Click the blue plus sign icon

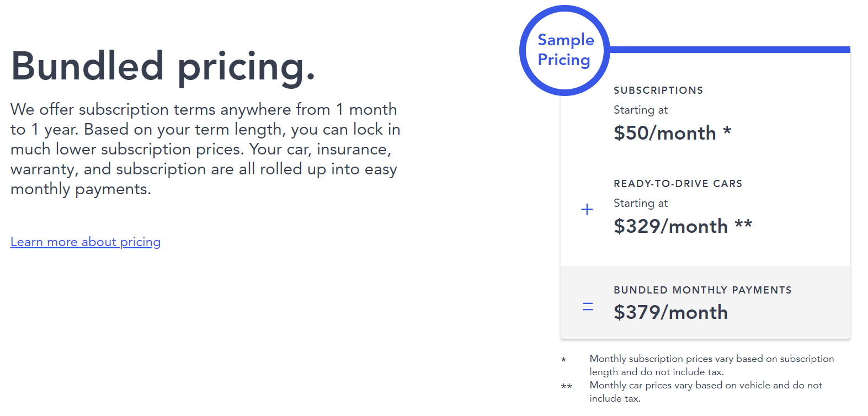pos(587,210)
